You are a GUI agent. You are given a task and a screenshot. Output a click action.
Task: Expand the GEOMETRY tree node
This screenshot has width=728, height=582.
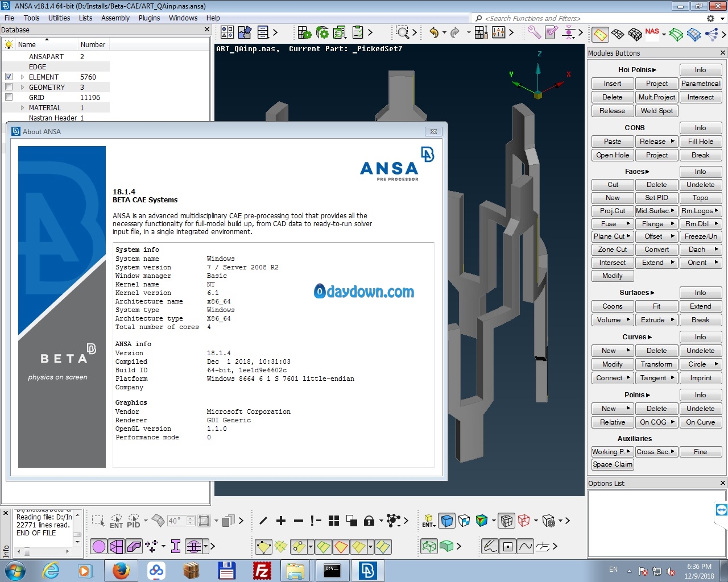pyautogui.click(x=23, y=87)
